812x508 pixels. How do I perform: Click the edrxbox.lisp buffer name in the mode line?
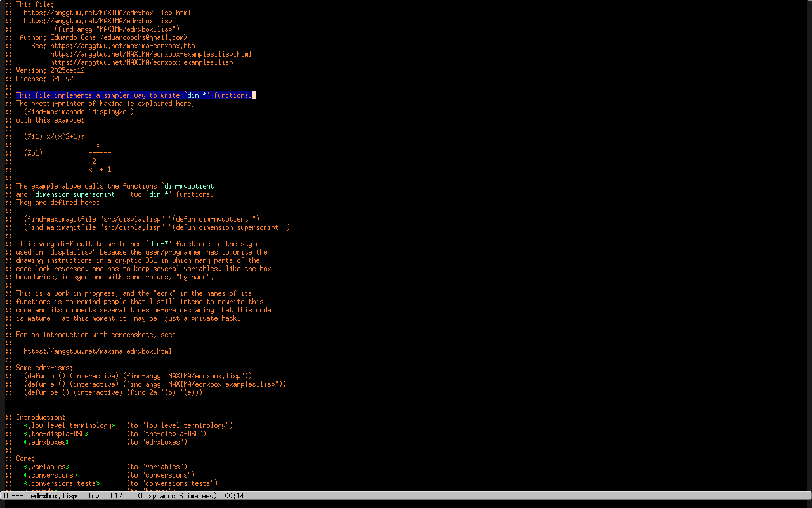pos(53,496)
